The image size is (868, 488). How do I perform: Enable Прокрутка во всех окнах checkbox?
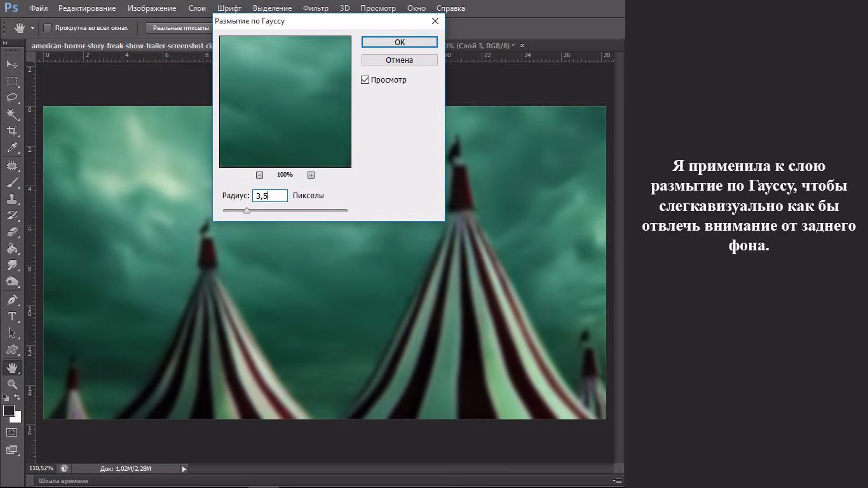[48, 28]
